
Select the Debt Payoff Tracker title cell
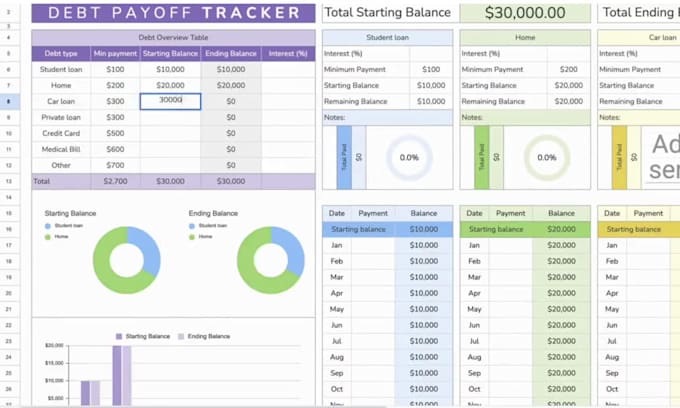(x=173, y=13)
